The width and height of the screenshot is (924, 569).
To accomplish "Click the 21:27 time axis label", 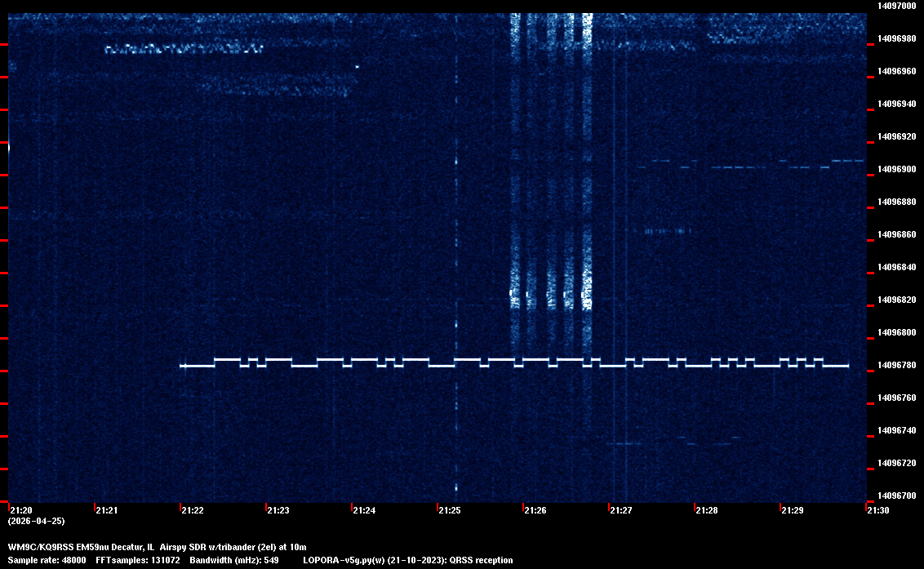I will point(620,510).
